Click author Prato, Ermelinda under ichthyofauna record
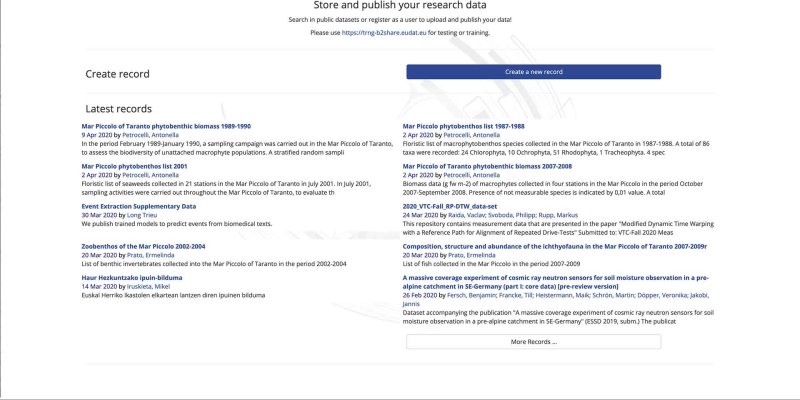The width and height of the screenshot is (800, 400). click(471, 255)
